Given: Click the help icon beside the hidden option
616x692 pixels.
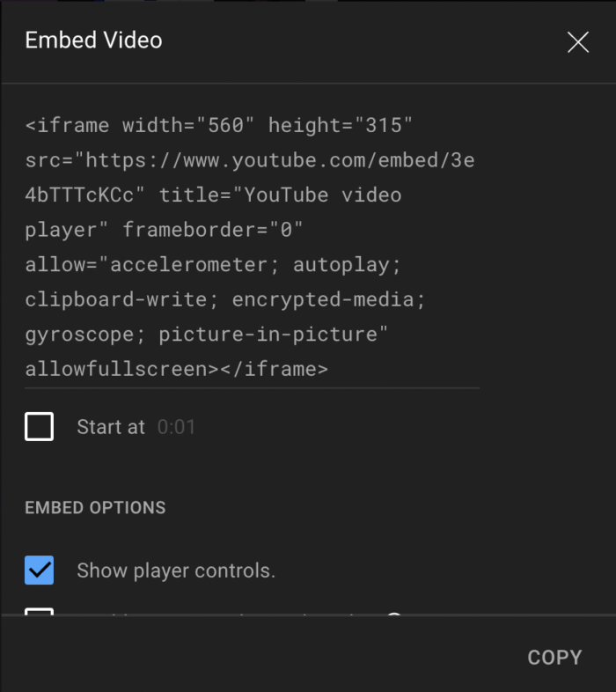Looking at the screenshot, I should click(x=394, y=614).
